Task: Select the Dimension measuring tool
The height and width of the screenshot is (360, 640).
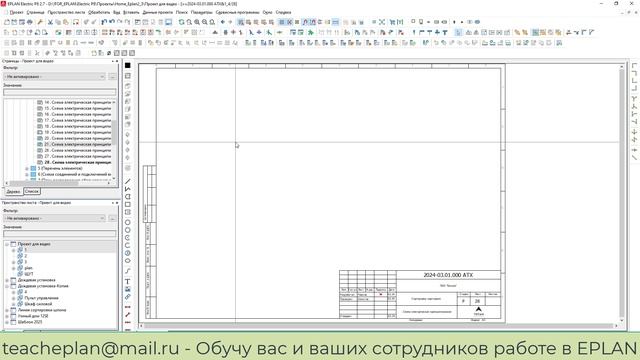Action: (128, 307)
